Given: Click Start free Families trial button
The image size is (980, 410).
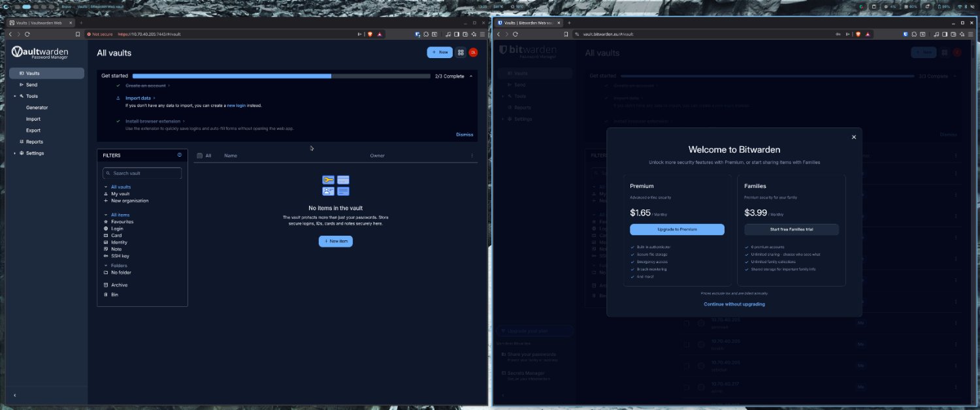Looking at the screenshot, I should click(x=792, y=229).
